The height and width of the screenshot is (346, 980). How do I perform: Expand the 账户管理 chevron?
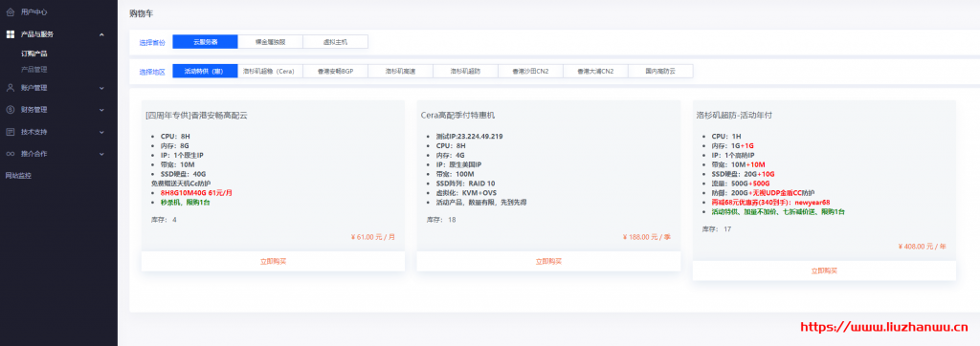coord(101,88)
